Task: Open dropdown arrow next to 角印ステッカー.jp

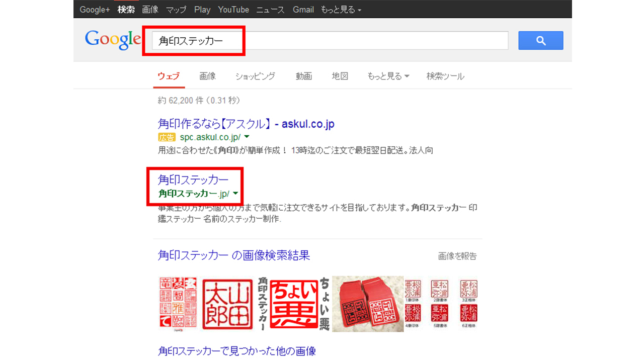Action: click(235, 194)
